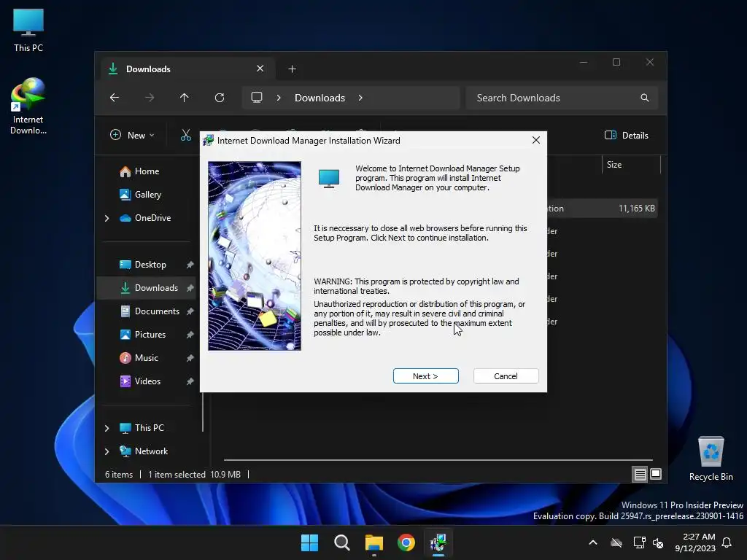
Task: Click the search magnifier icon in Explorer
Action: tap(645, 98)
